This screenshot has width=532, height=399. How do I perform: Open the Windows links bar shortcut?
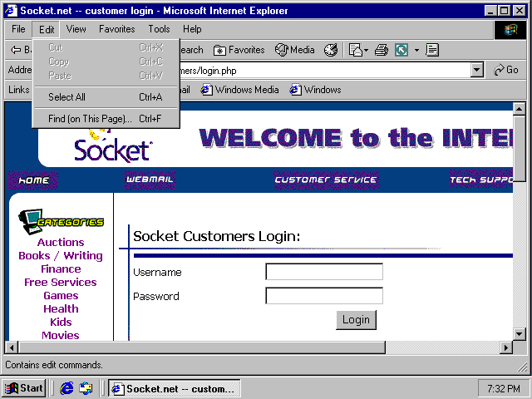(315, 90)
